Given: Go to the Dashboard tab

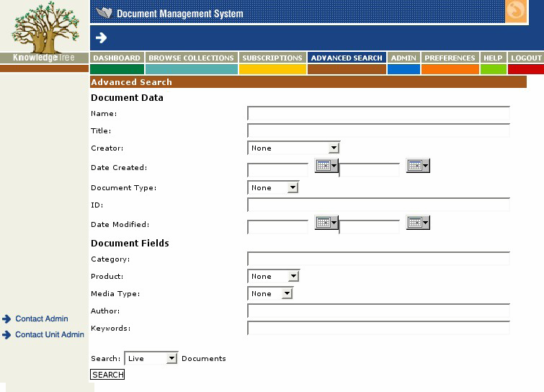Looking at the screenshot, I should (117, 58).
